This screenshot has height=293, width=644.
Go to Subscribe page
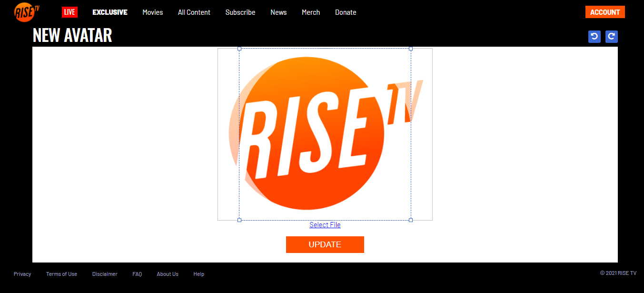click(240, 12)
